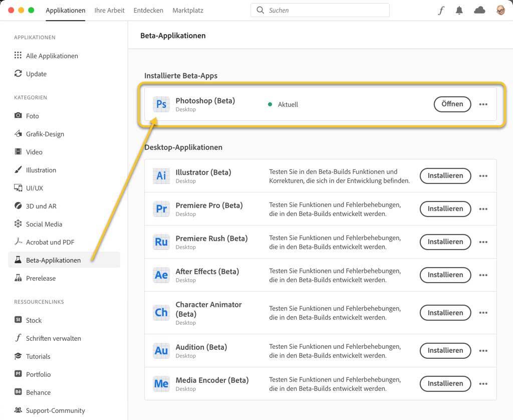Click the fonts f icon in the top bar
513x420 pixels.
(441, 11)
